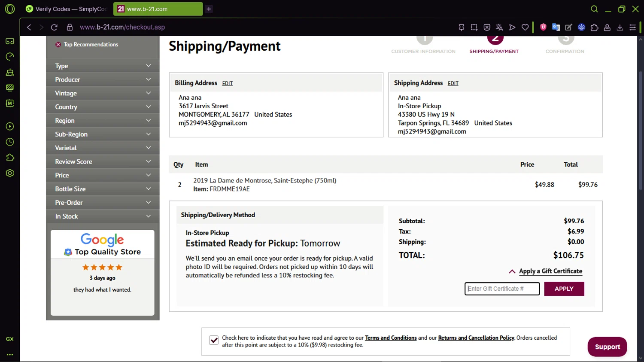Image resolution: width=644 pixels, height=362 pixels.
Task: Click the address bar URL
Action: 122,27
